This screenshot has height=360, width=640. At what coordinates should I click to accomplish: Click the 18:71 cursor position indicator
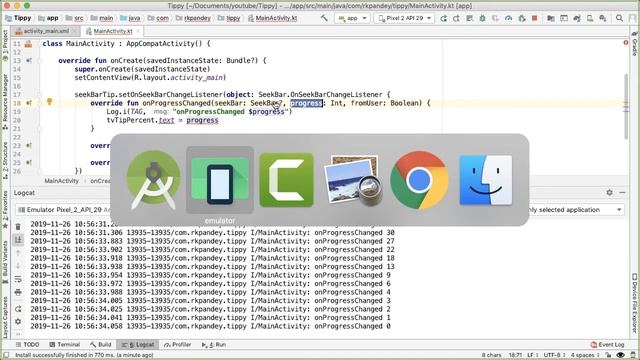515,355
